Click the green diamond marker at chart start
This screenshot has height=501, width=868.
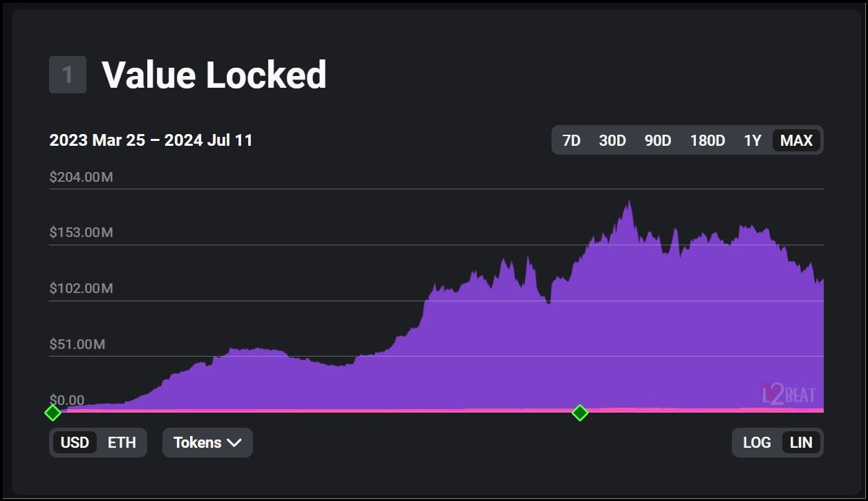coord(53,413)
